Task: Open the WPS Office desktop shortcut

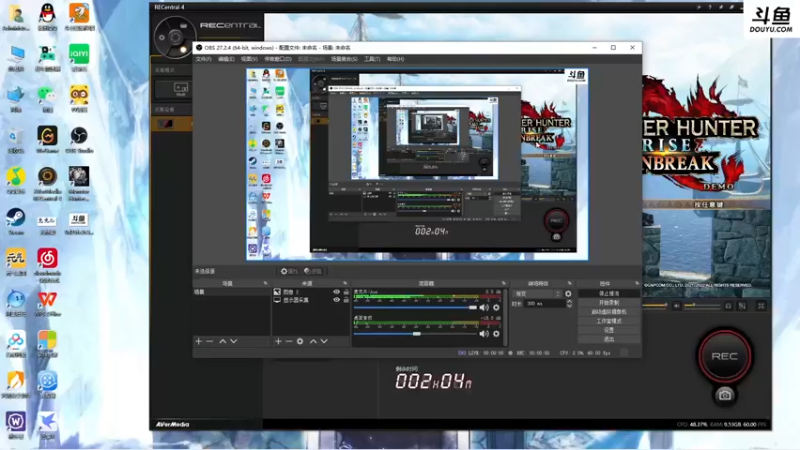Action: [x=47, y=303]
